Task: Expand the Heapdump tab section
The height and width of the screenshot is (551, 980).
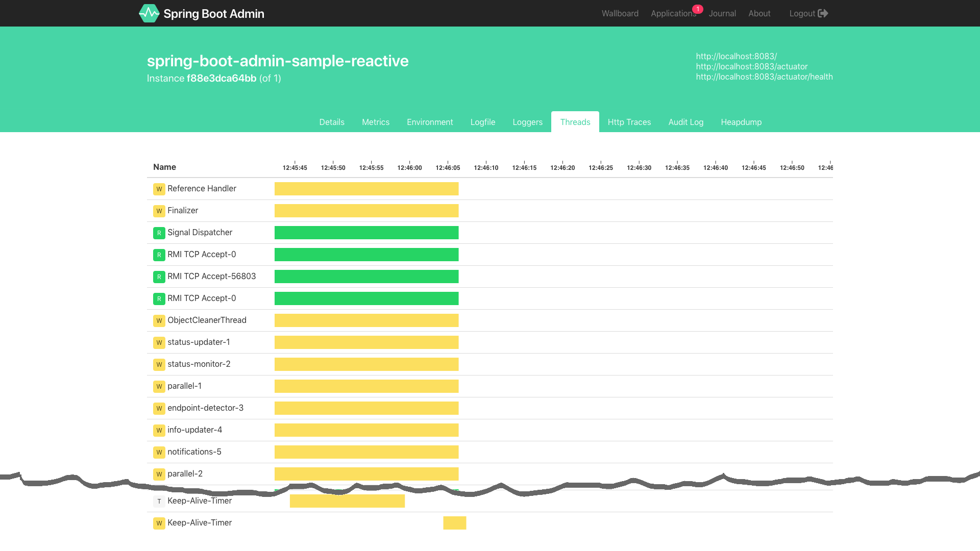Action: 741,122
